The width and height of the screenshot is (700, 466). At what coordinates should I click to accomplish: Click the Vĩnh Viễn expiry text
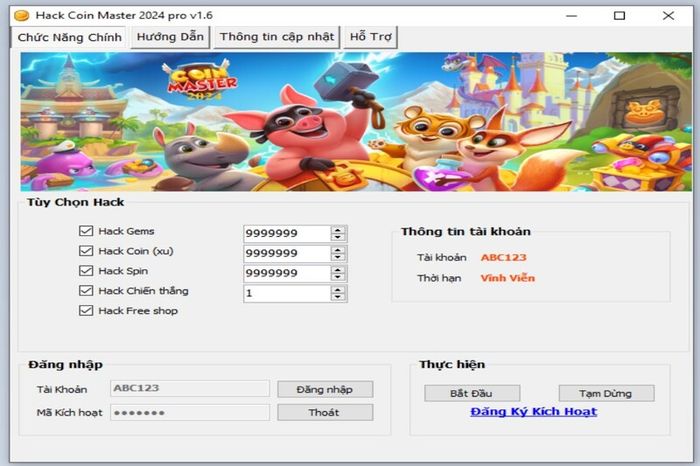click(508, 278)
